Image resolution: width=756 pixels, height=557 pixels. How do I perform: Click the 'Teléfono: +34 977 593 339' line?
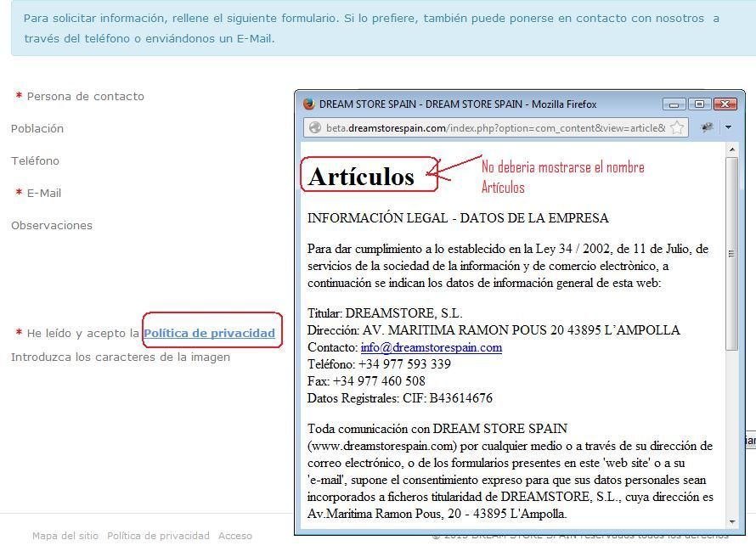click(x=379, y=364)
